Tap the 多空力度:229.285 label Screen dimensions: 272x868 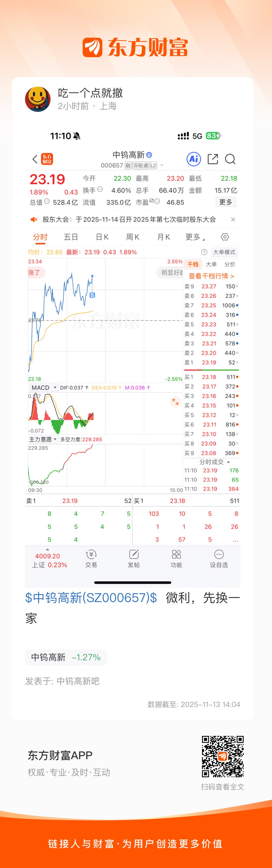[81, 439]
